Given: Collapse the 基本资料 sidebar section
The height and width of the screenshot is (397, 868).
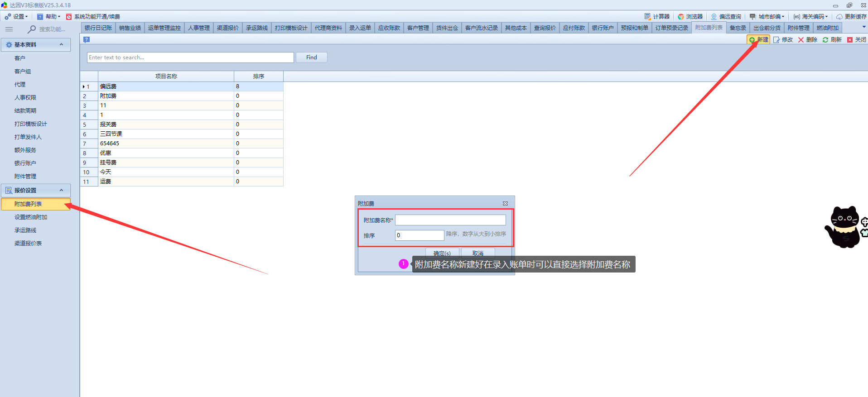Looking at the screenshot, I should [61, 44].
